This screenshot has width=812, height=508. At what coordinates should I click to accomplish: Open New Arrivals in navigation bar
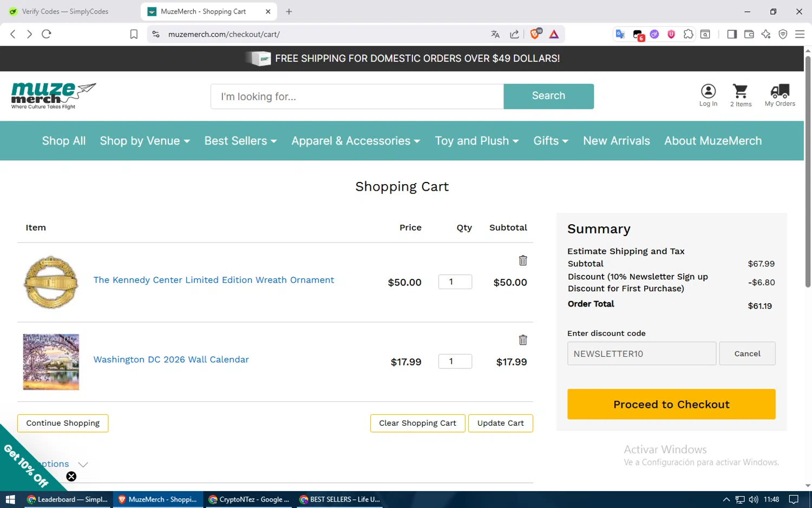click(x=616, y=141)
